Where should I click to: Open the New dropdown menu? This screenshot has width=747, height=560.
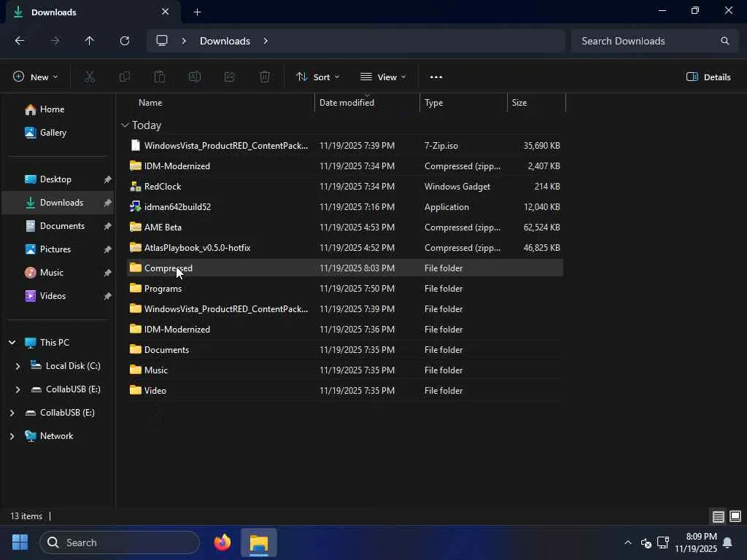36,77
